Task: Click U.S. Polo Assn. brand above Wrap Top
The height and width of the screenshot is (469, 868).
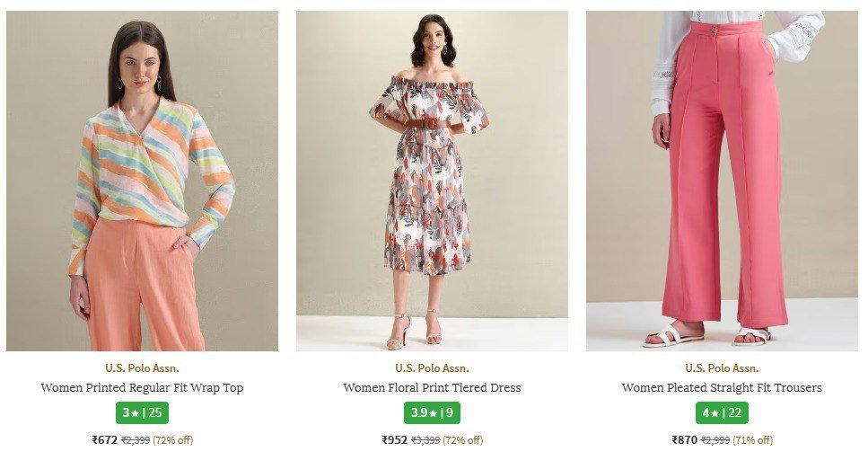Action: (142, 368)
